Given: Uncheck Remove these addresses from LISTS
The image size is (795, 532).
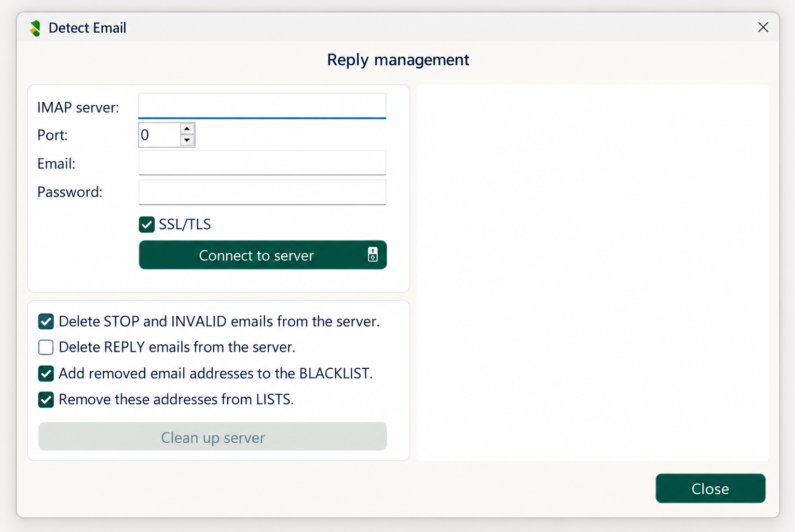Looking at the screenshot, I should coord(46,400).
